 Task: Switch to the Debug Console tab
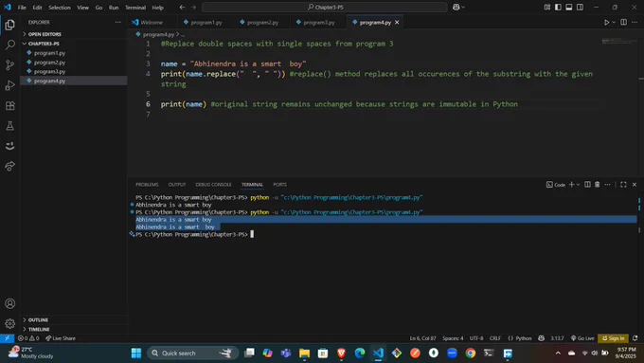coord(214,185)
